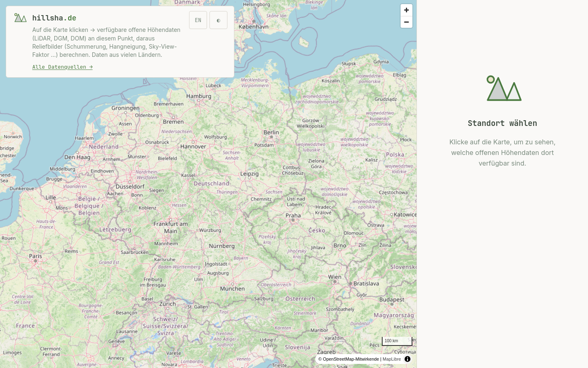The height and width of the screenshot is (368, 588).
Task: Click Brno on the map
Action: pos(340,246)
